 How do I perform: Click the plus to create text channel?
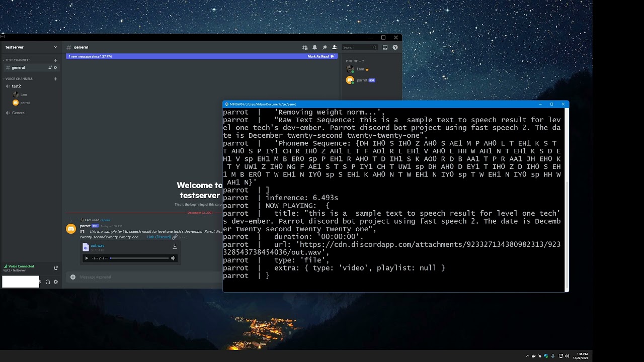[55, 60]
